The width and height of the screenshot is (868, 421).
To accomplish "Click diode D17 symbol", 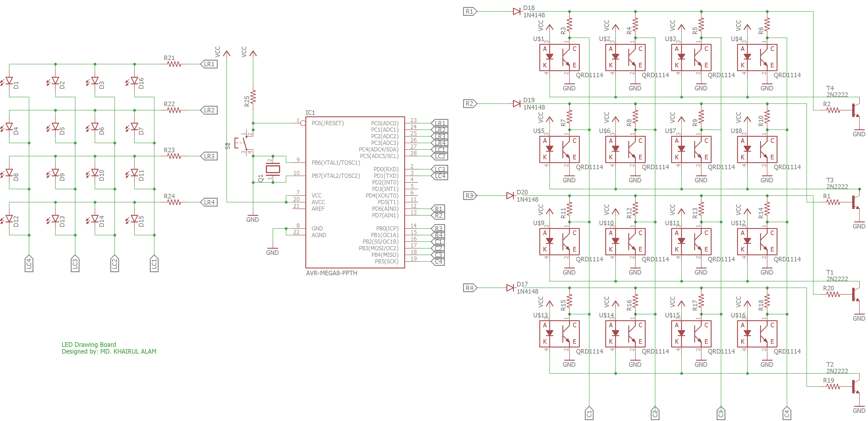I will 510,288.
